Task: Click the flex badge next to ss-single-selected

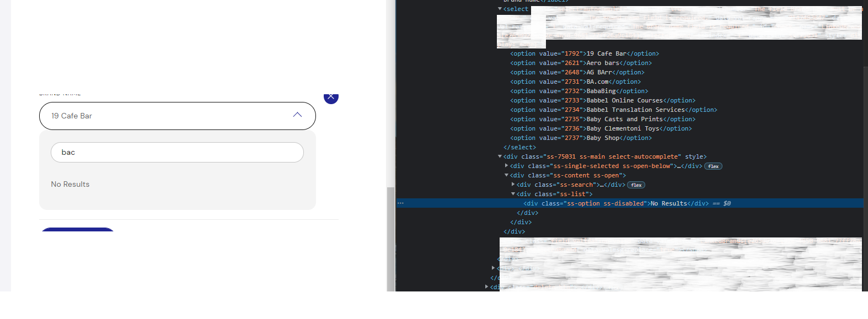Action: (713, 166)
